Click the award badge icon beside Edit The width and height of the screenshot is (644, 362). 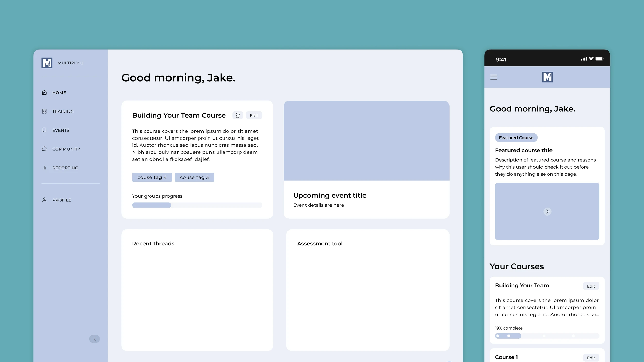tap(238, 116)
